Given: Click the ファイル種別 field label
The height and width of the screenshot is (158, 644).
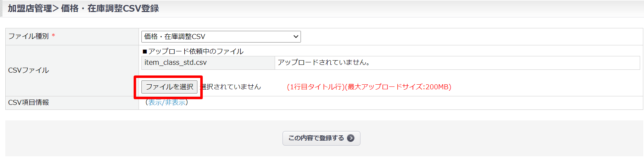Looking at the screenshot, I should coord(28,36).
